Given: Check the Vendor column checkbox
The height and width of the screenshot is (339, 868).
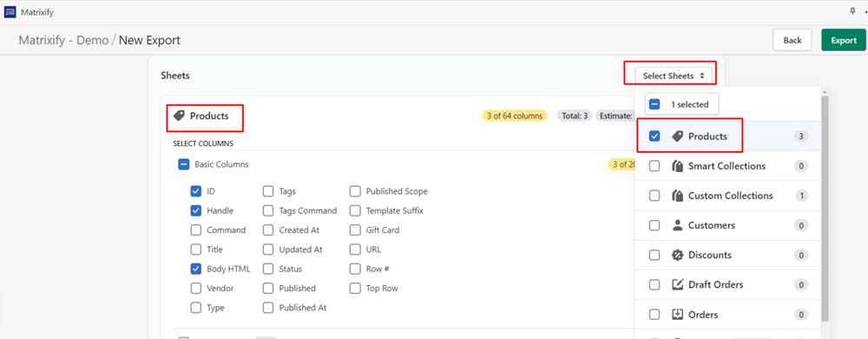Looking at the screenshot, I should point(195,288).
